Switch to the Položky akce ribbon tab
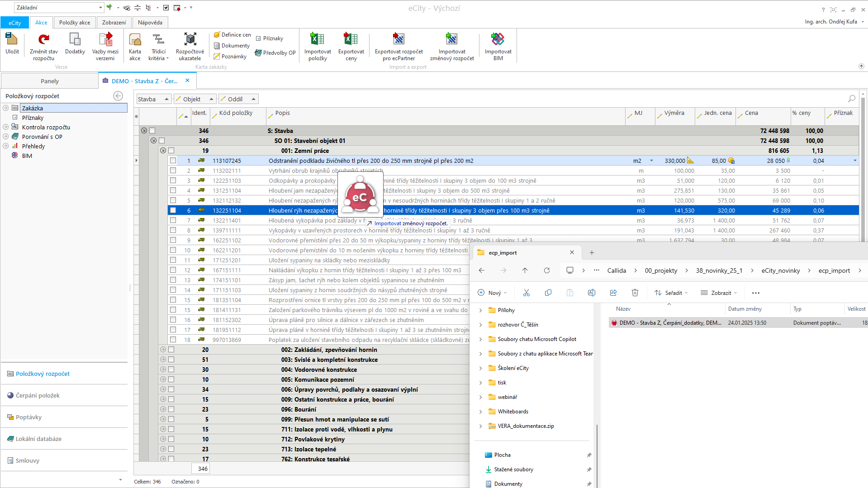The image size is (868, 488). pyautogui.click(x=75, y=23)
